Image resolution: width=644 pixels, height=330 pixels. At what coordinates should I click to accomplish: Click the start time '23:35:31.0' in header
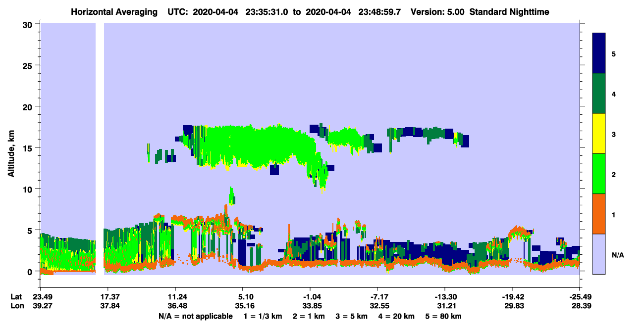(269, 12)
